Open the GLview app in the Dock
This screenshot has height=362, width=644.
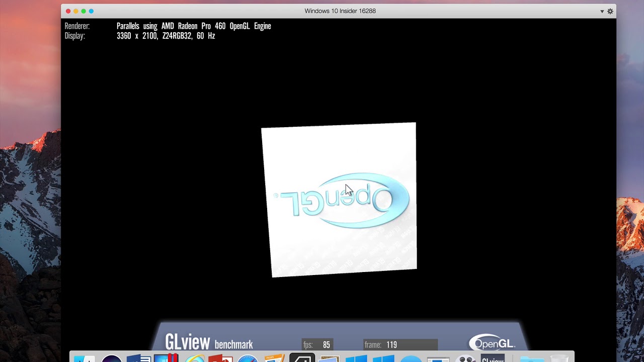pyautogui.click(x=493, y=358)
